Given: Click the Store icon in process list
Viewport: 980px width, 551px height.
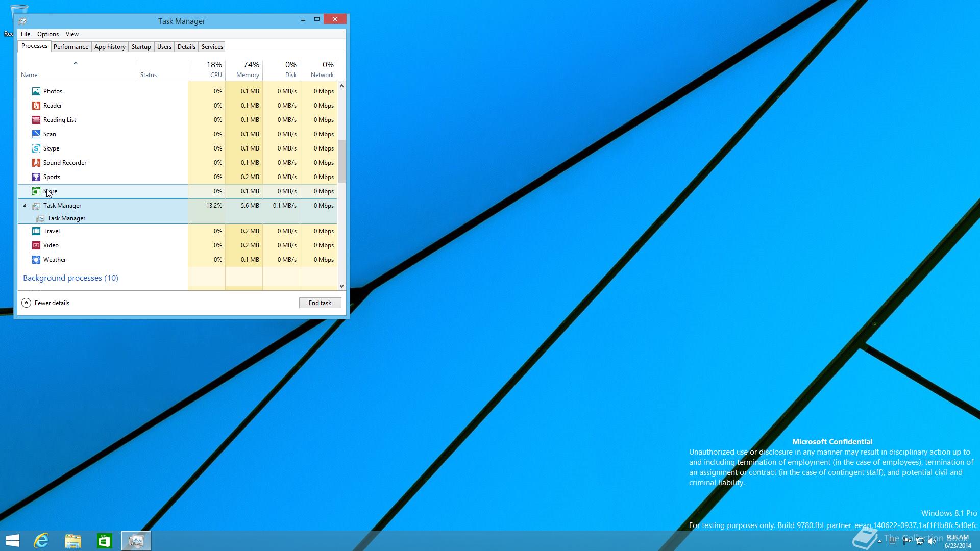Looking at the screenshot, I should pos(36,191).
